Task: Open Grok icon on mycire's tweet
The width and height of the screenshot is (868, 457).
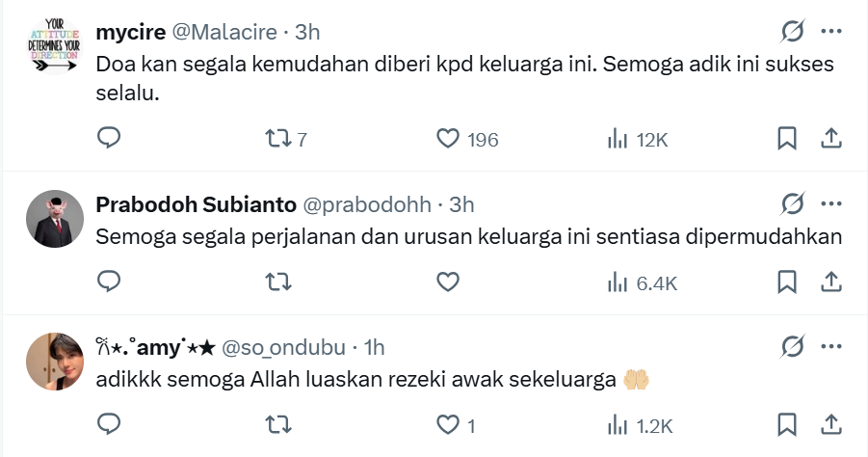Action: click(x=793, y=32)
